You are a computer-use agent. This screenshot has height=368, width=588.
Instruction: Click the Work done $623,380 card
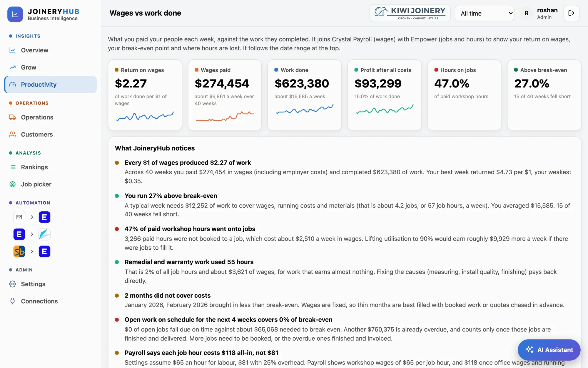[x=305, y=95]
